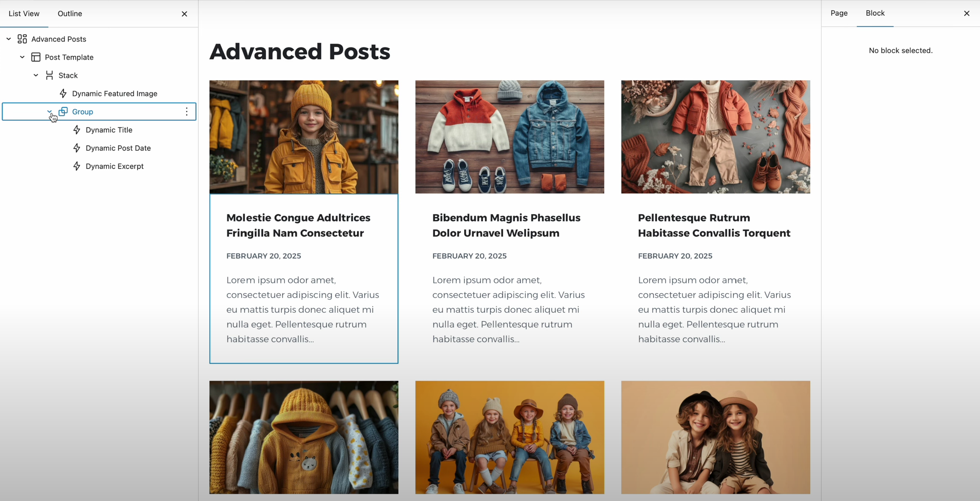Select the Block settings tab
Image resolution: width=980 pixels, height=501 pixels.
pos(875,13)
